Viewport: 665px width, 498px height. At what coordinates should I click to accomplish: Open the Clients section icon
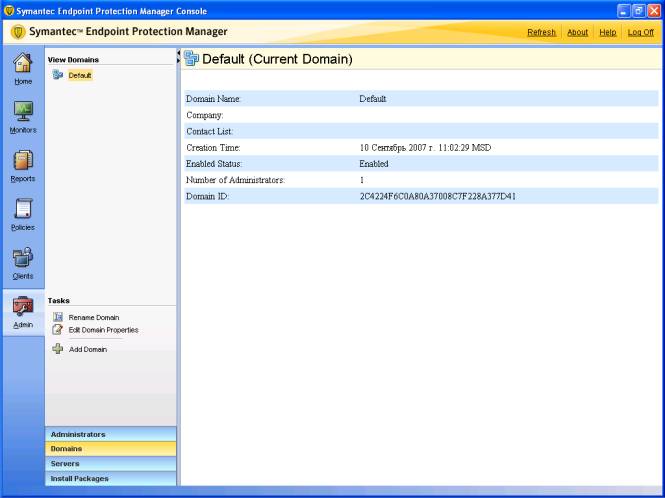tap(22, 259)
